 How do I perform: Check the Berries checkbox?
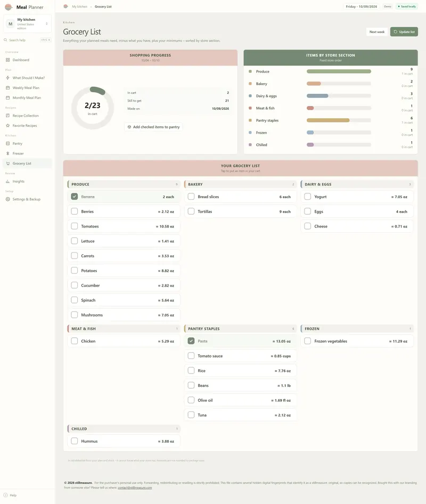pos(74,211)
